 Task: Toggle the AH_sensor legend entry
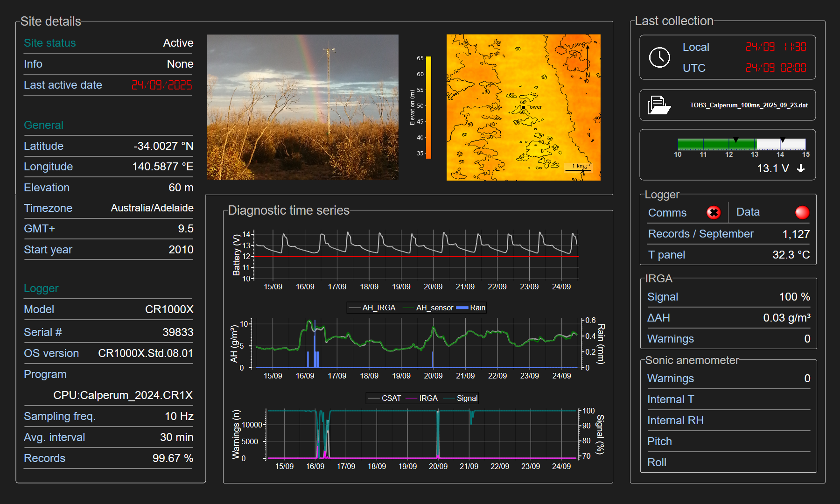coord(434,308)
